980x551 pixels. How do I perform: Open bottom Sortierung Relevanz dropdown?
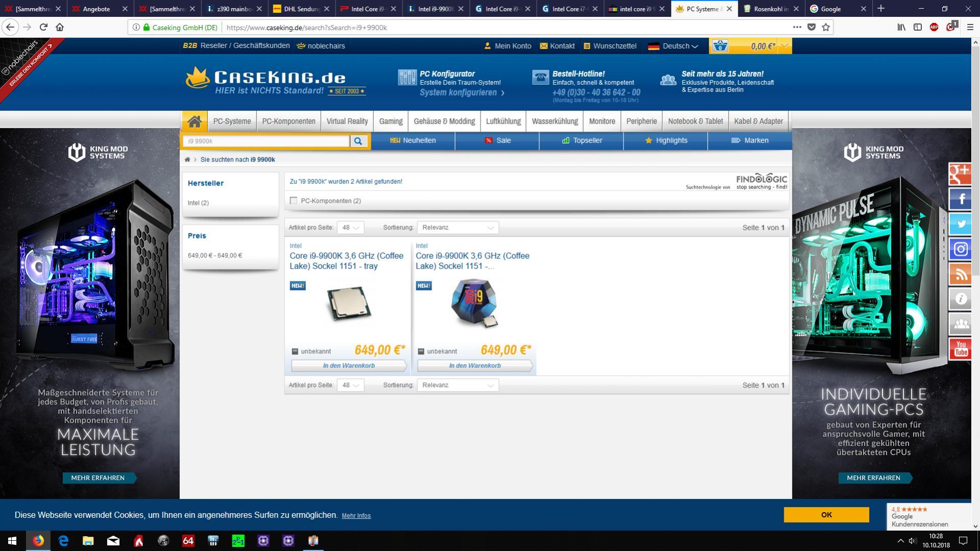[458, 386]
